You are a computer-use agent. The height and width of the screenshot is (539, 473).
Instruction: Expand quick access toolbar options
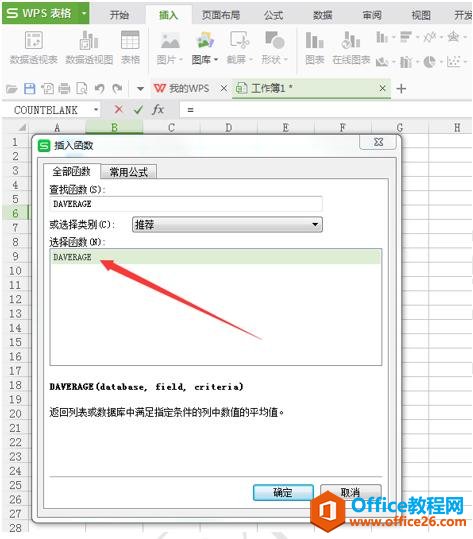tap(140, 89)
